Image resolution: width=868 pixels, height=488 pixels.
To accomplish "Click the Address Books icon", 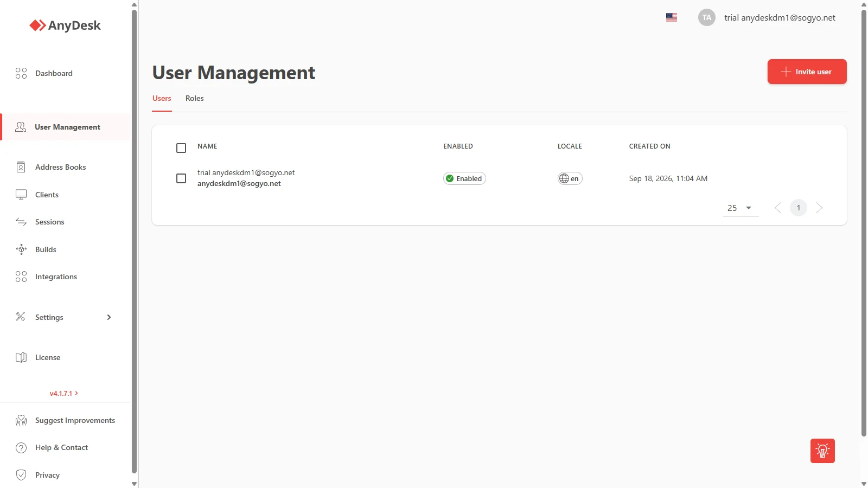I will (21, 167).
